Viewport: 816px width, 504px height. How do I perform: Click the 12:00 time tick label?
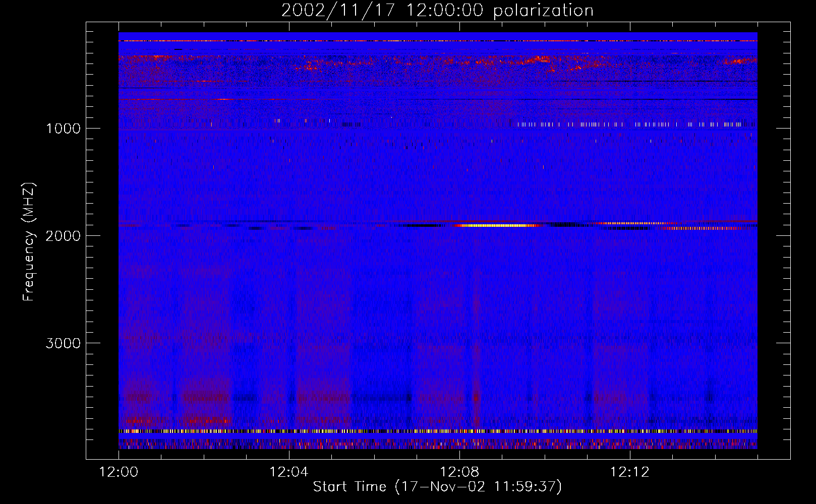pyautogui.click(x=119, y=472)
